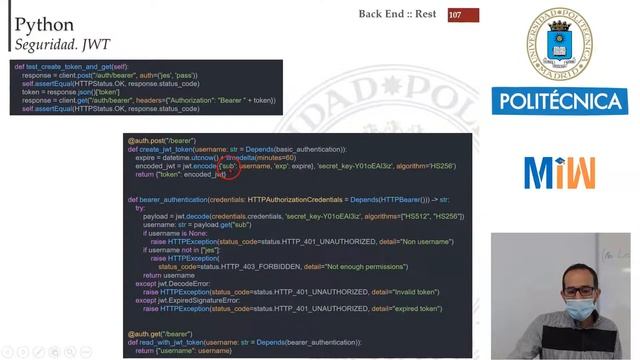Click the HTTP_403_FORBIDDEN 'Not enough permissions' line
The image size is (640, 360).
pos(283,267)
